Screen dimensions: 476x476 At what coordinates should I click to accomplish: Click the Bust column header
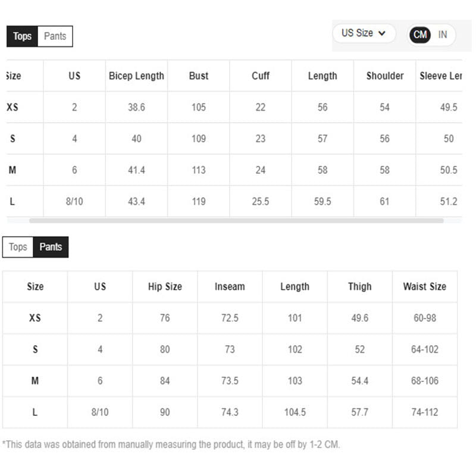(x=199, y=76)
